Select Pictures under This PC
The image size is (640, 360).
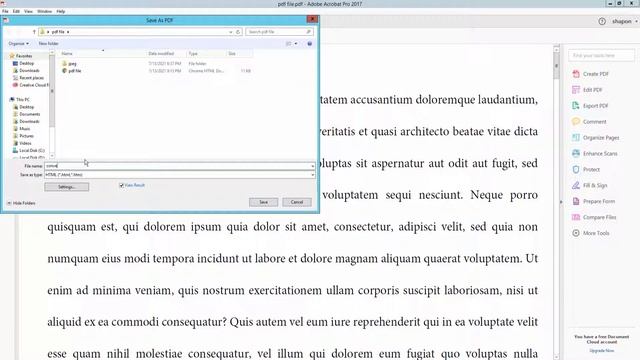pos(23,136)
